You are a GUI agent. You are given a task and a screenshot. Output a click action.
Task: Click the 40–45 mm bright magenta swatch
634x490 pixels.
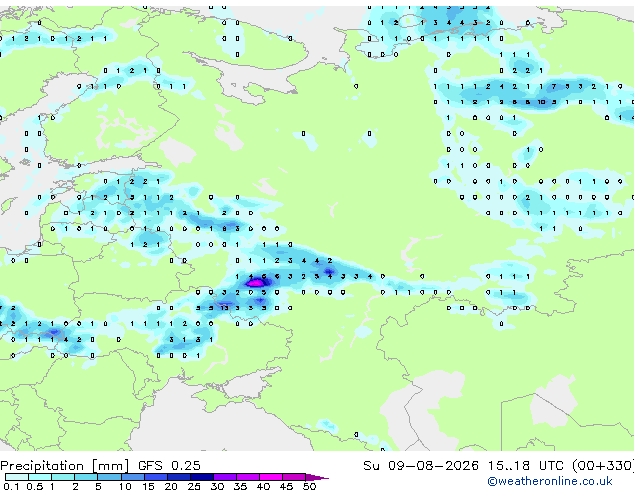coord(271,477)
